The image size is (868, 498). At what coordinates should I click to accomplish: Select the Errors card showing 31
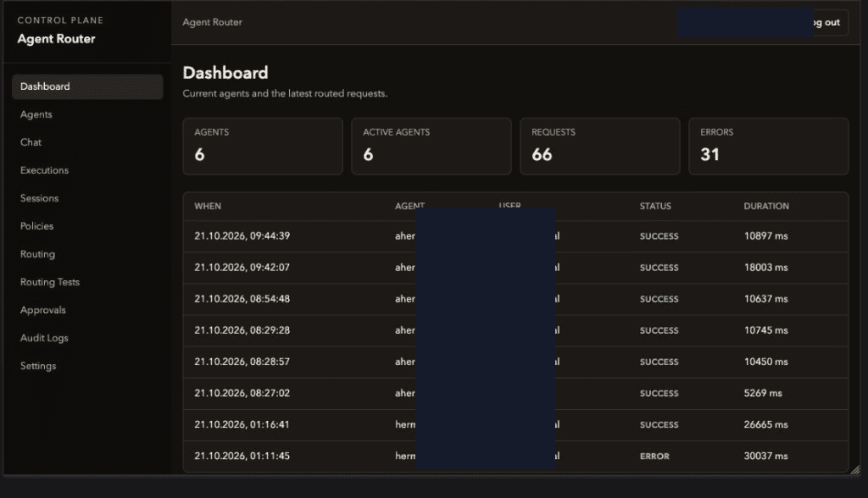(768, 147)
